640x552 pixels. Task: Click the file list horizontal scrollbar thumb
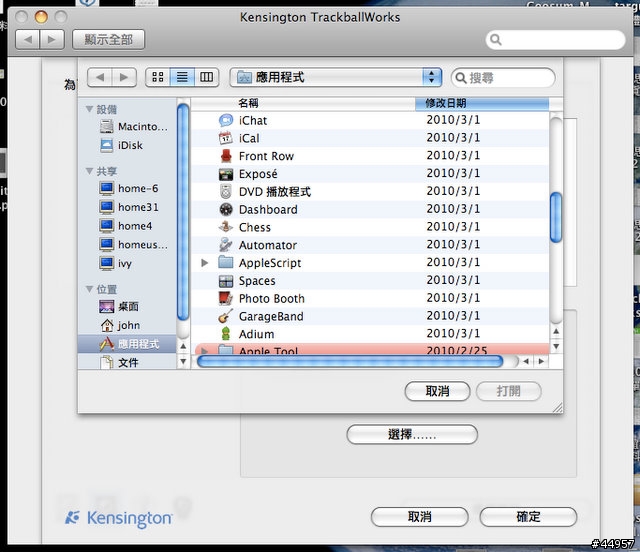pyautogui.click(x=350, y=361)
